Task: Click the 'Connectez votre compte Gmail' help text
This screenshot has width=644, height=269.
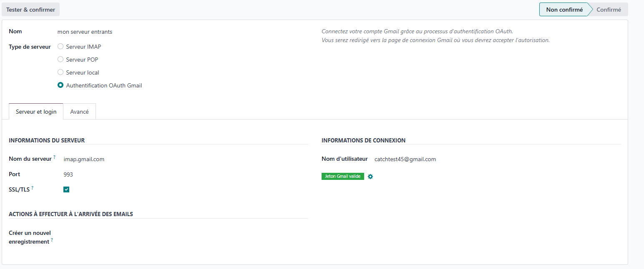Action: [418, 31]
